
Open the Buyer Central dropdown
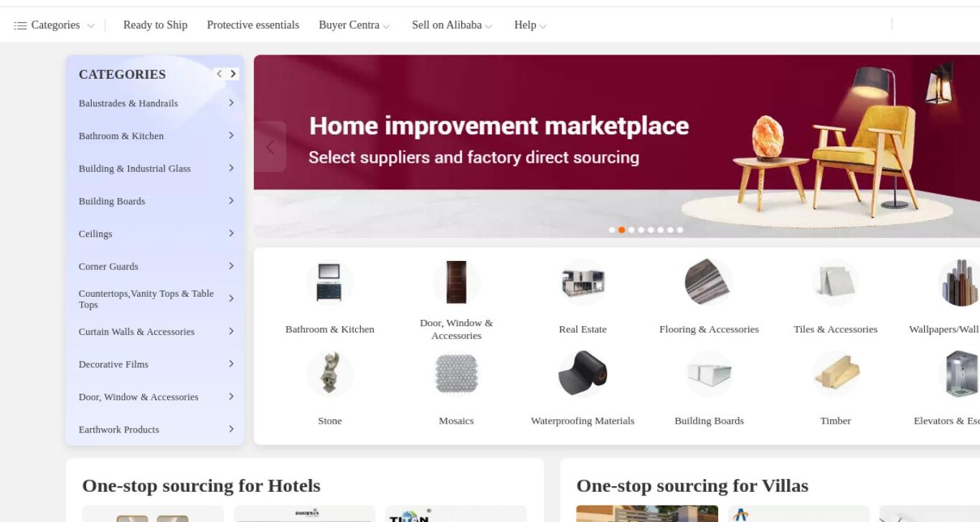[354, 25]
